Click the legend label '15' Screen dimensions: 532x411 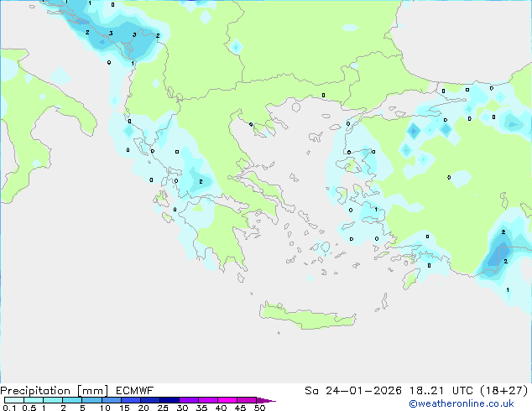(x=124, y=408)
